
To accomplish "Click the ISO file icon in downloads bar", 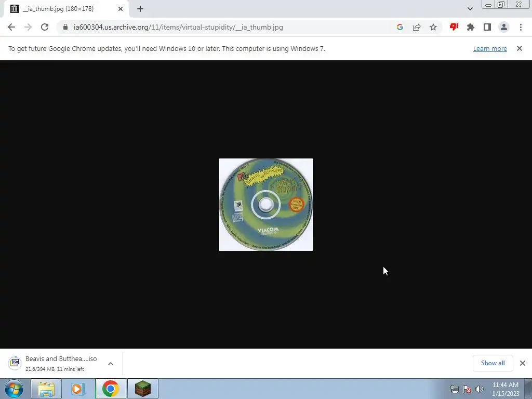I will [15, 363].
